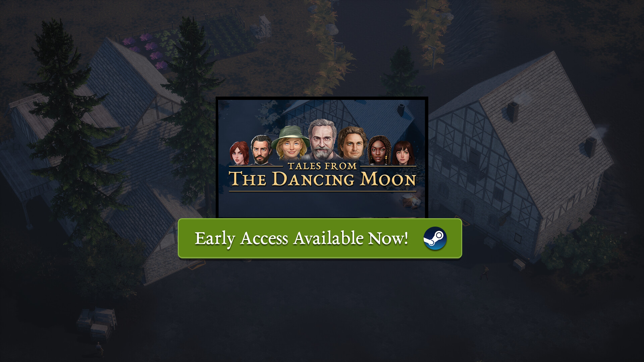Select the villager standing by right house
Viewport: 644px width, 362px height.
point(484,273)
